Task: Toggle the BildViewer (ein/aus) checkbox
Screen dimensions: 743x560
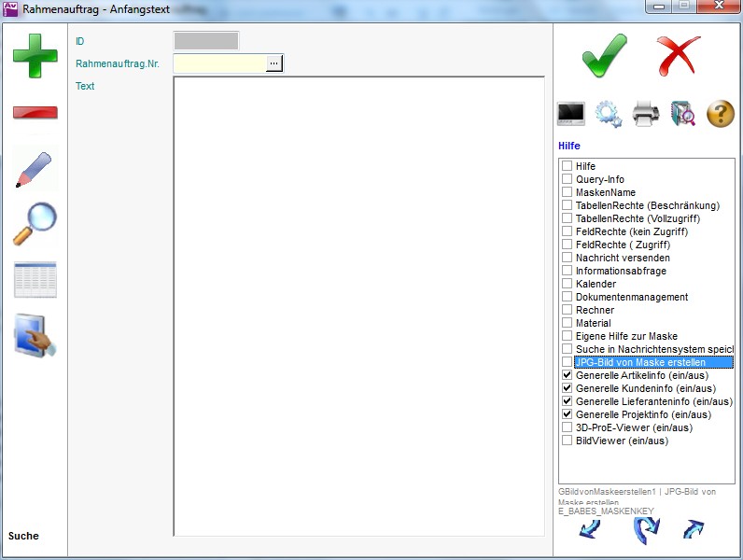Action: pos(567,441)
